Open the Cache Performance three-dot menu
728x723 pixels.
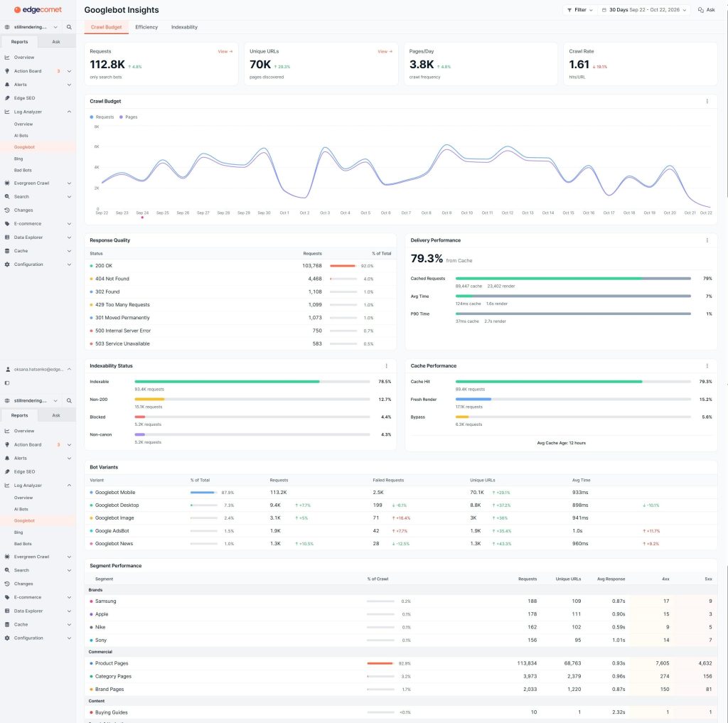click(x=707, y=366)
